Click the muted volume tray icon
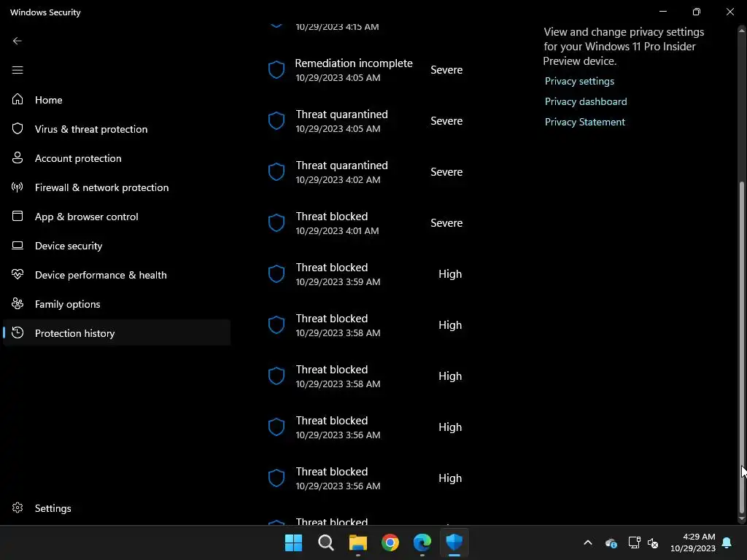 (x=653, y=542)
